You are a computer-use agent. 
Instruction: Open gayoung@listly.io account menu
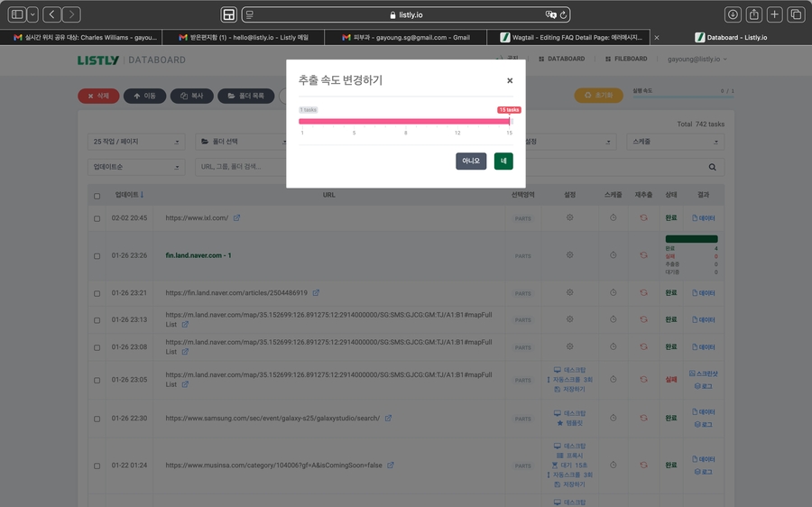[x=697, y=59]
